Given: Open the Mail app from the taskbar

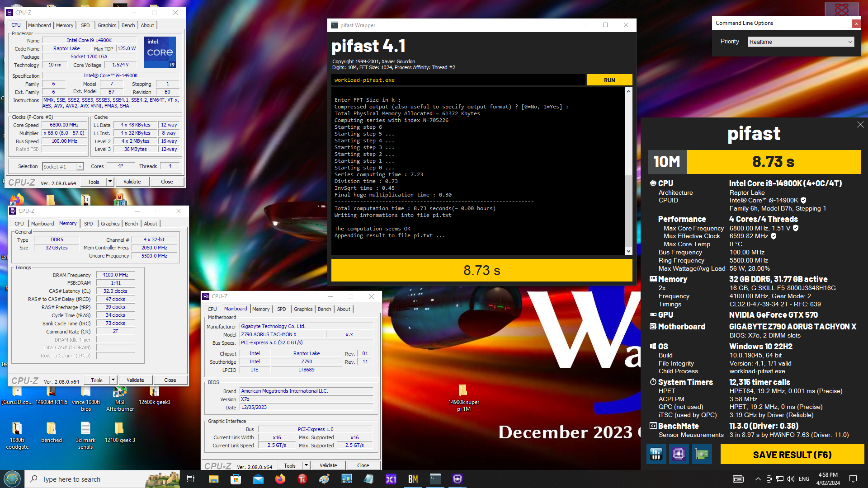Looking at the screenshot, I should point(258,479).
